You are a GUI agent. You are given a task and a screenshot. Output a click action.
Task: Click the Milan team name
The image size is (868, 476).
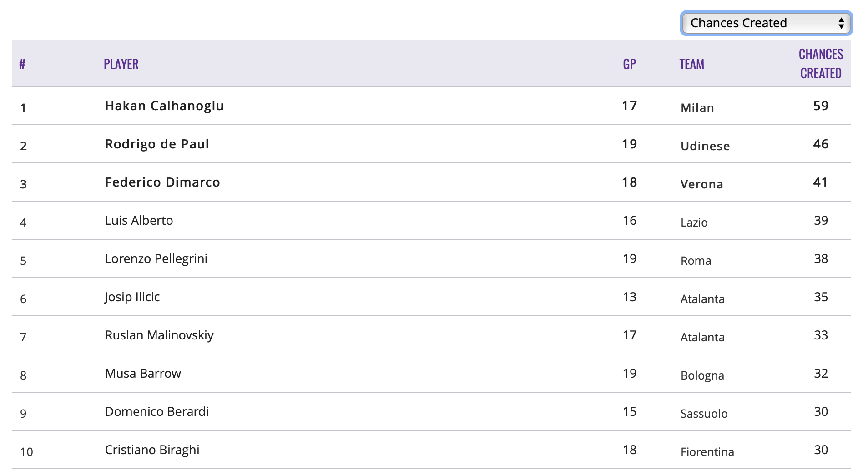(x=697, y=108)
